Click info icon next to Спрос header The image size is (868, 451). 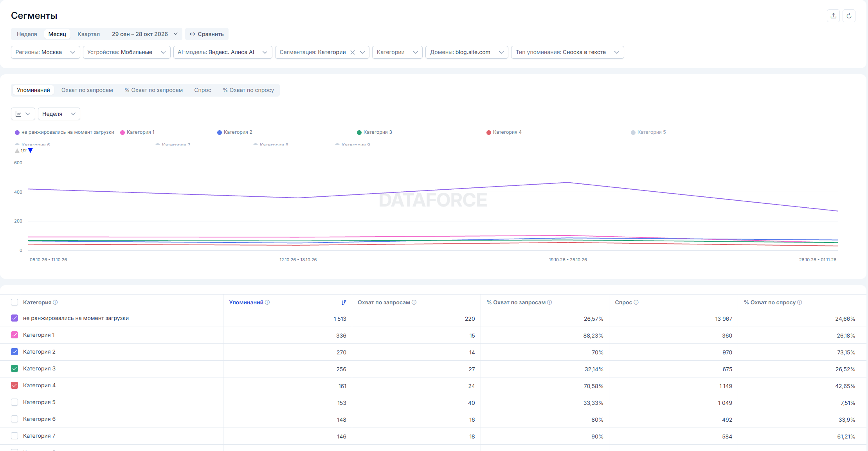(x=636, y=302)
